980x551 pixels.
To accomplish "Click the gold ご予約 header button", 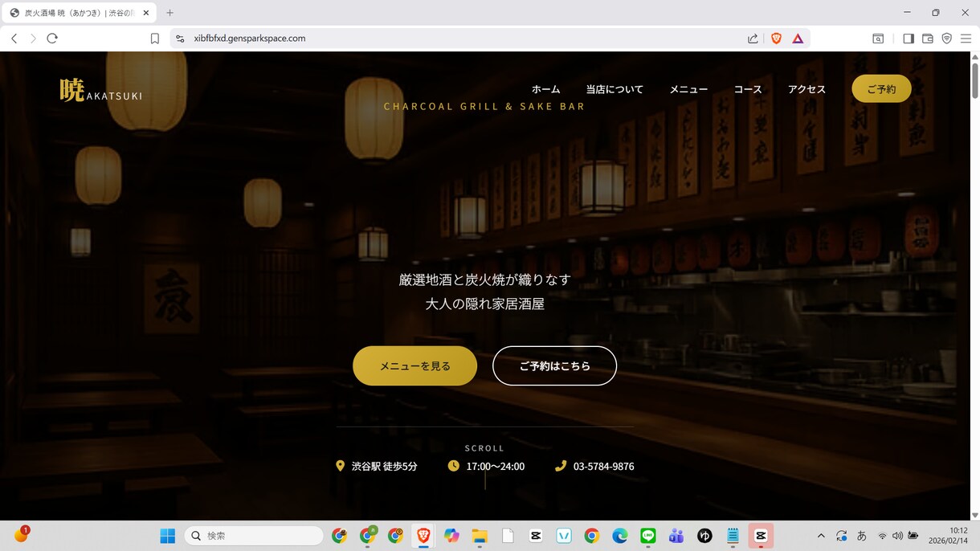I will coord(881,88).
